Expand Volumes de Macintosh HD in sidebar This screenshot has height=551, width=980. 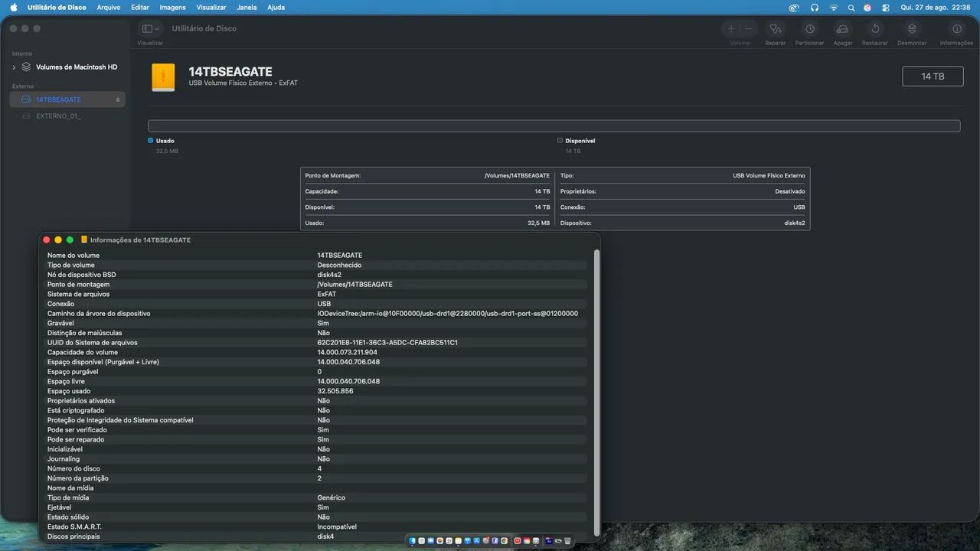14,67
